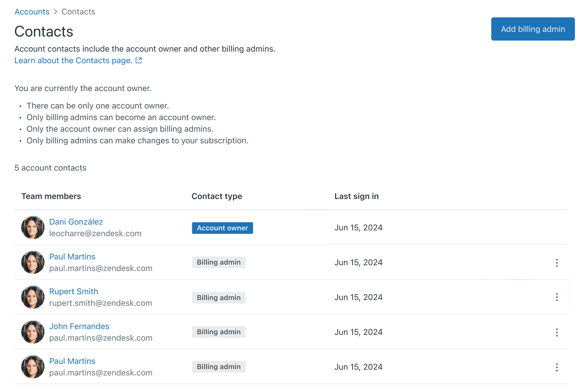Open the kebab menu icon for John Fernandes

pos(557,332)
